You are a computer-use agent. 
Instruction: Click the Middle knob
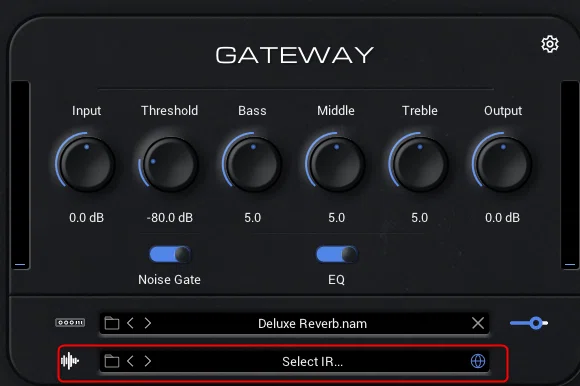337,164
